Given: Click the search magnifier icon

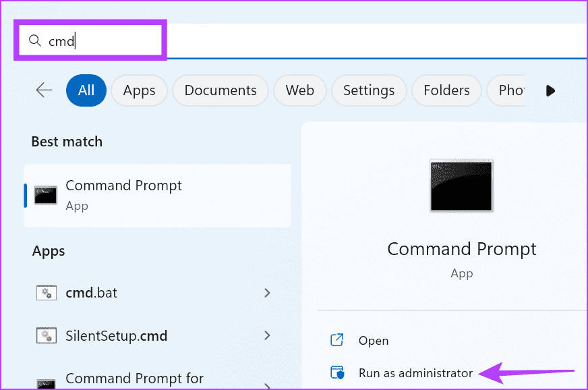Looking at the screenshot, I should (35, 40).
